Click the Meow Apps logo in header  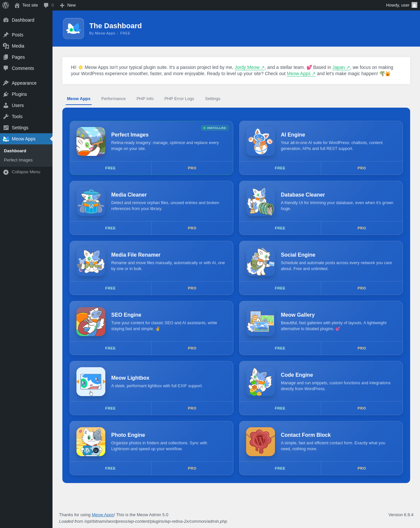point(73,29)
